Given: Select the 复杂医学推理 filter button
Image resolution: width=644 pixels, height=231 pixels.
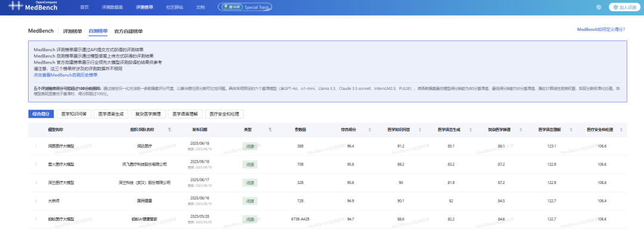Looking at the screenshot, I should pyautogui.click(x=148, y=114).
